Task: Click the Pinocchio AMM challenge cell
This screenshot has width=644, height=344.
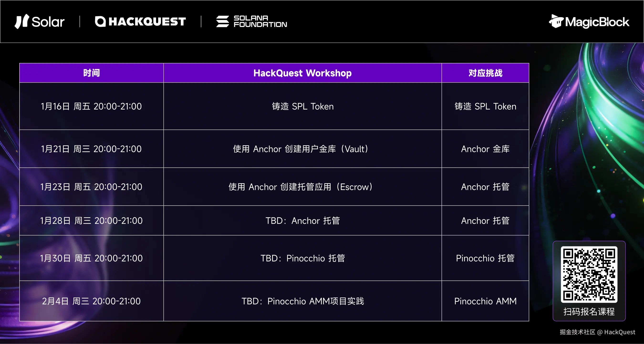Action: click(x=485, y=301)
